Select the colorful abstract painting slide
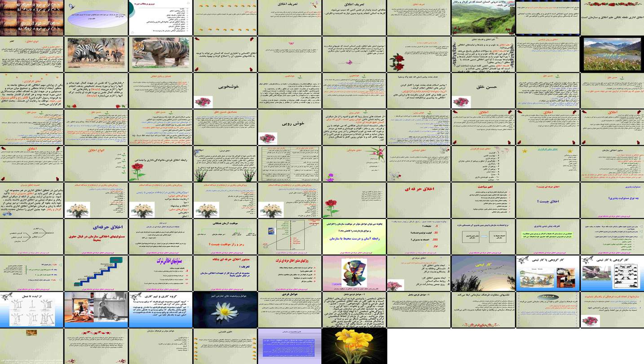The height and width of the screenshot is (364, 644). pyautogui.click(x=354, y=273)
